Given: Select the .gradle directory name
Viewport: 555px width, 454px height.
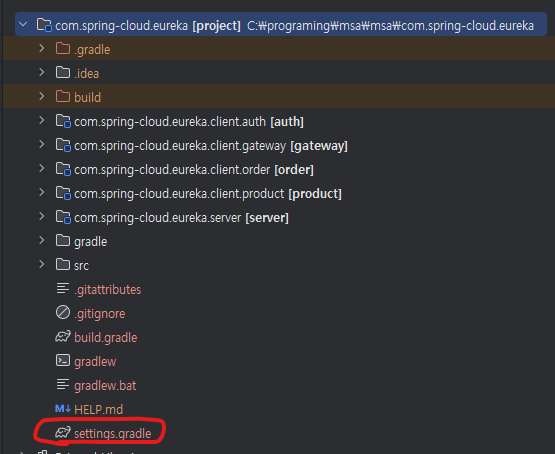Looking at the screenshot, I should 92,50.
